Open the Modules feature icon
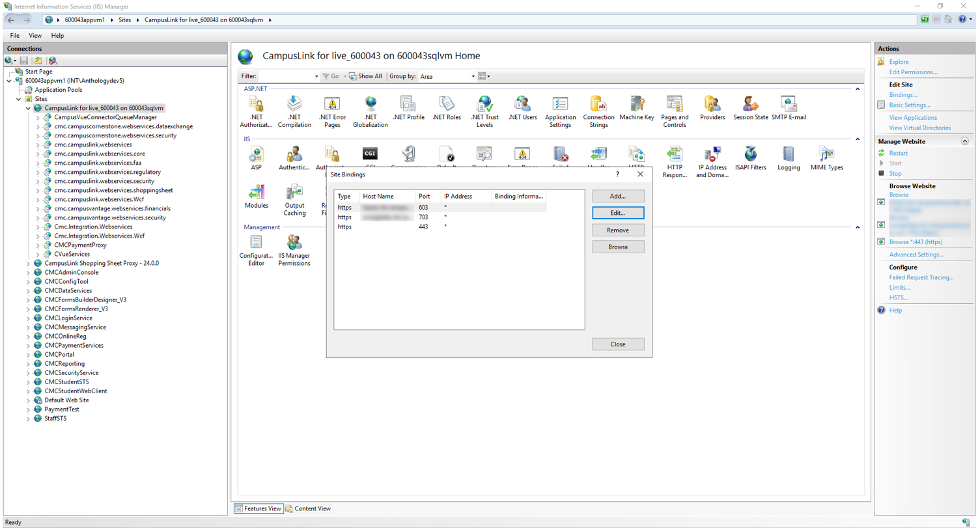 coord(257,196)
